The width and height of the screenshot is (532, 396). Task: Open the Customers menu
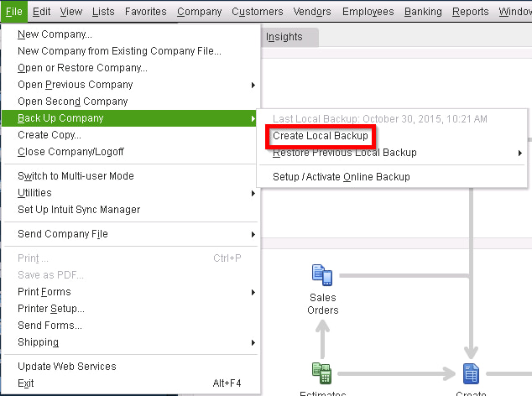(257, 12)
